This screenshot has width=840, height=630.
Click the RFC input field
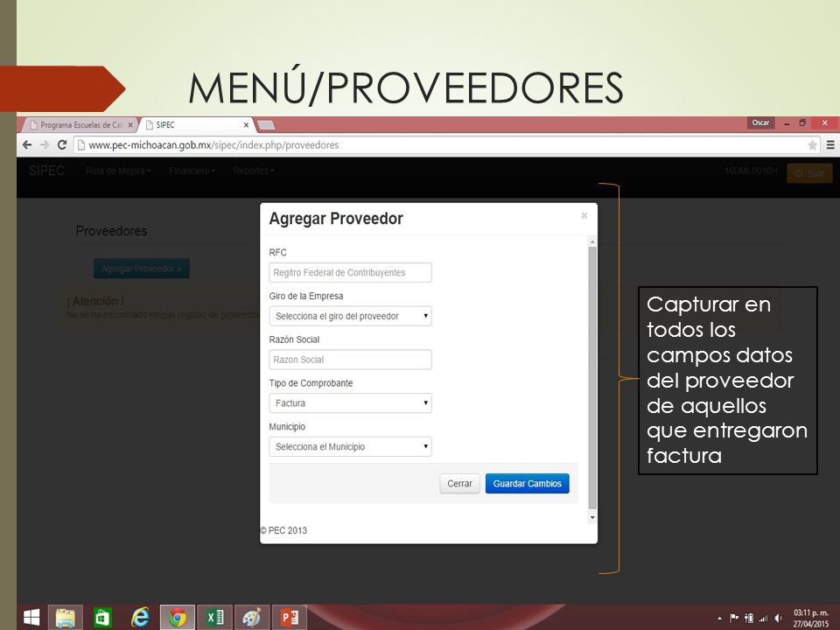(x=350, y=272)
